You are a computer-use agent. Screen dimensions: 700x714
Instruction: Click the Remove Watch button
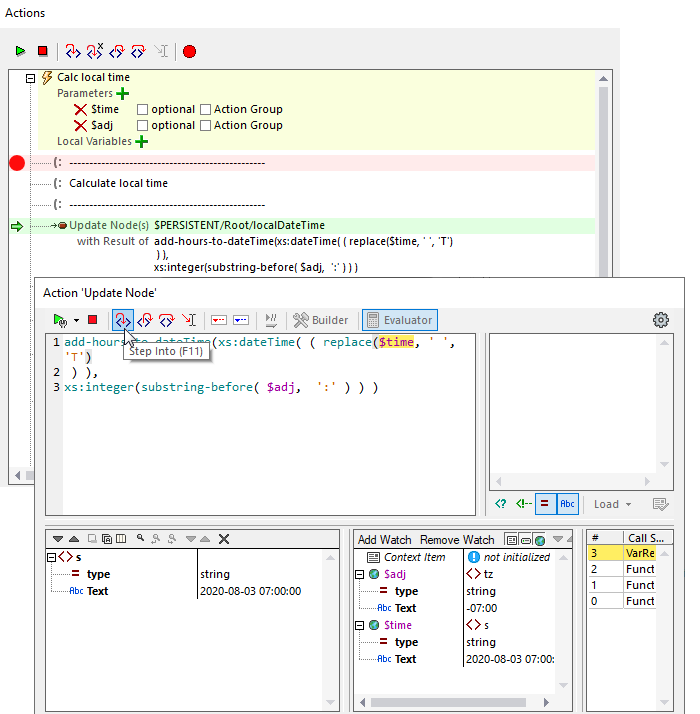coord(456,539)
